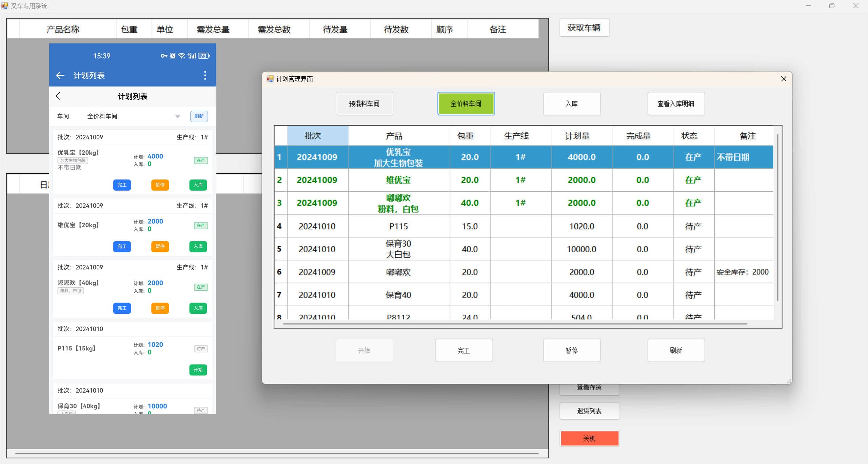Click the Wi-Fi icon in the phone status bar

coord(182,56)
